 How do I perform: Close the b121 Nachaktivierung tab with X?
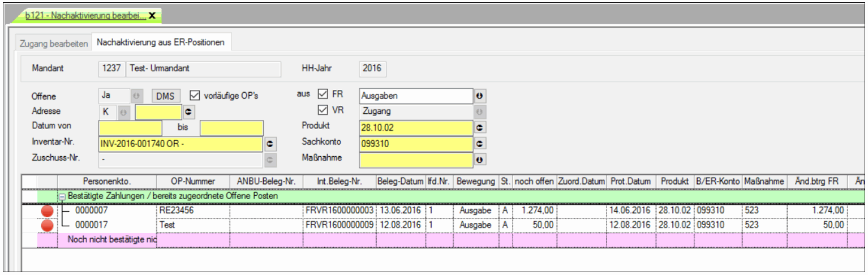(152, 16)
